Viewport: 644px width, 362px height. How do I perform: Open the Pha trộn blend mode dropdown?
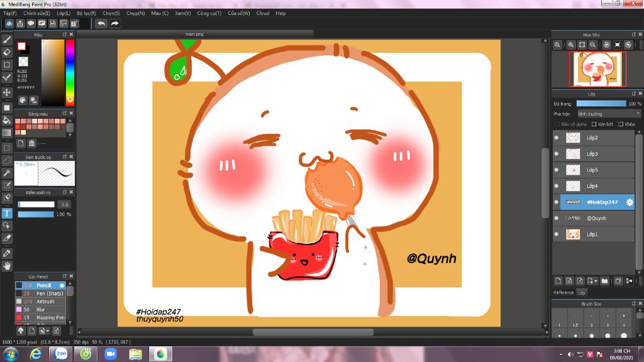coord(609,114)
